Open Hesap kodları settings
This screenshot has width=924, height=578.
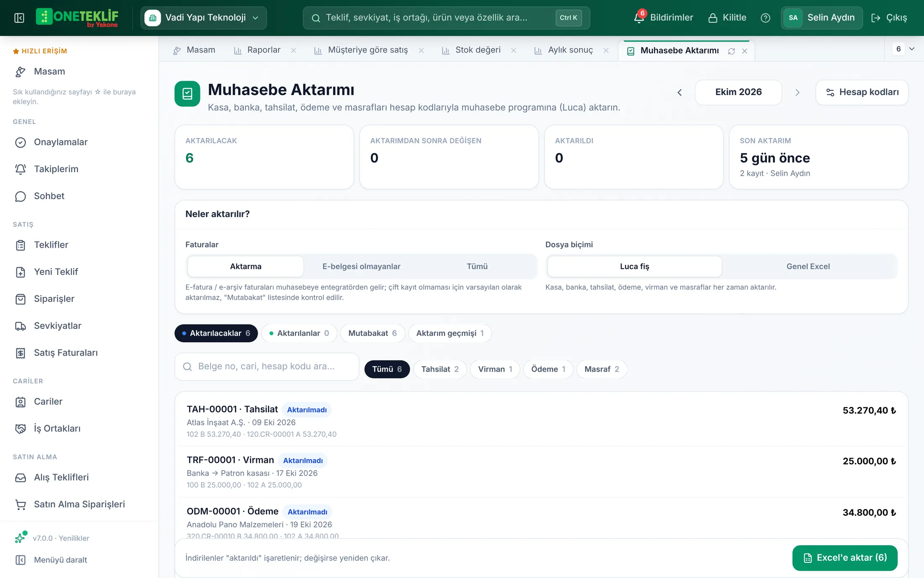coord(862,92)
